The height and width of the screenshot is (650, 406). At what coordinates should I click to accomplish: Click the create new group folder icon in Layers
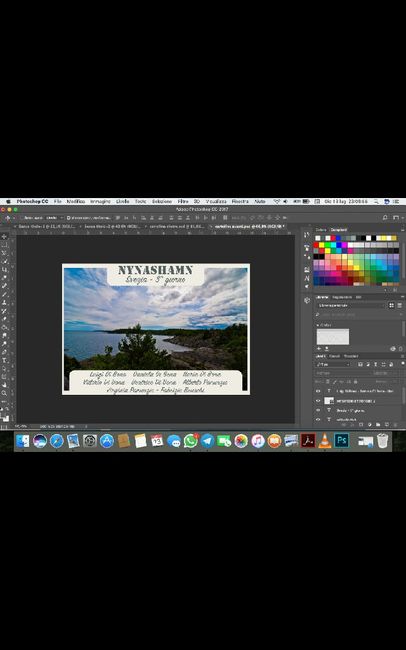[x=378, y=424]
